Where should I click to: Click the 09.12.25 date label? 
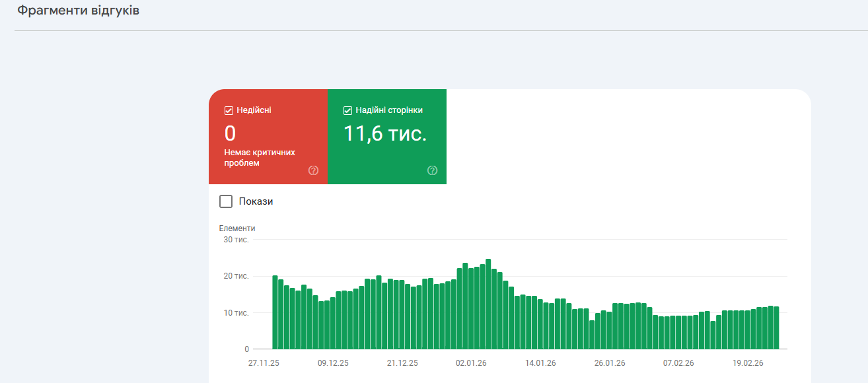(333, 363)
